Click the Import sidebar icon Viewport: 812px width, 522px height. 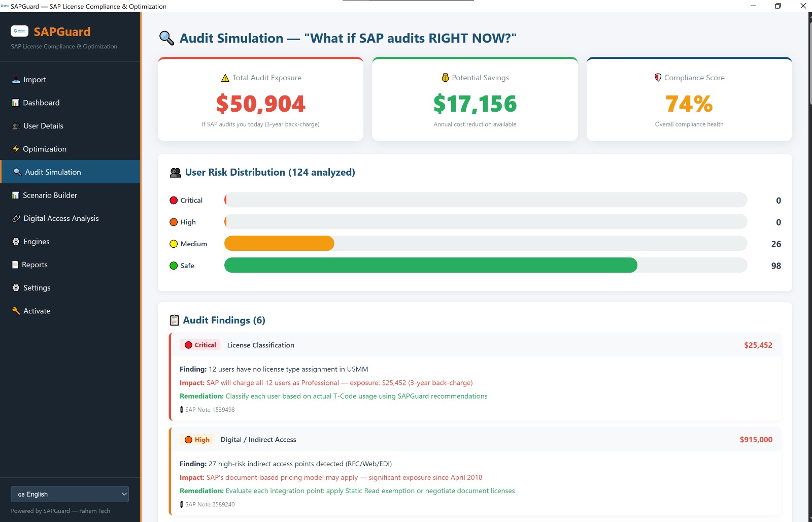tap(16, 80)
